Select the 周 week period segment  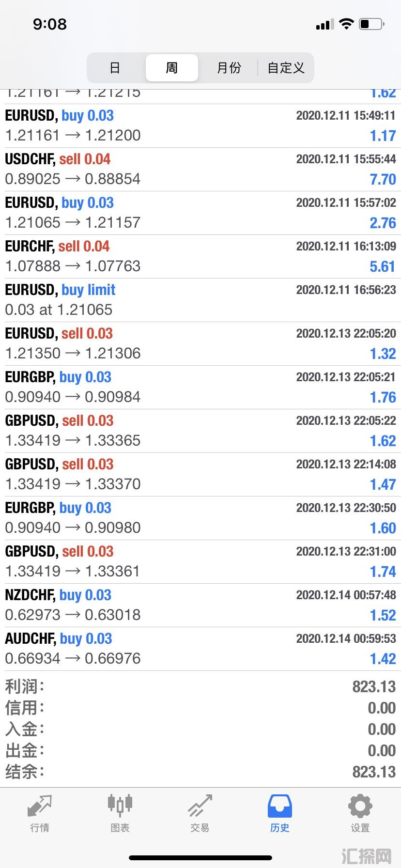point(172,68)
